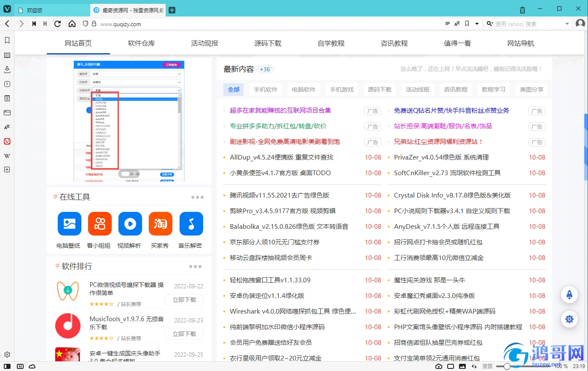Select the 电脑软件 category tab
The image size is (588, 371).
(303, 89)
